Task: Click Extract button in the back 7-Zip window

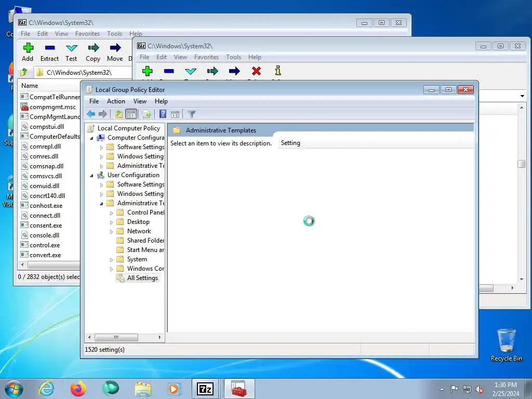Action: click(49, 52)
